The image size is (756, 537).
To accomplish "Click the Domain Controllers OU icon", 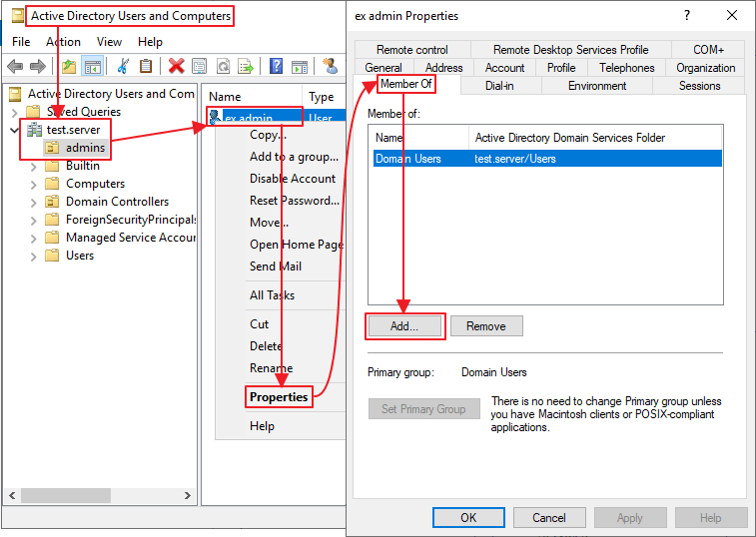I will pyautogui.click(x=52, y=202).
